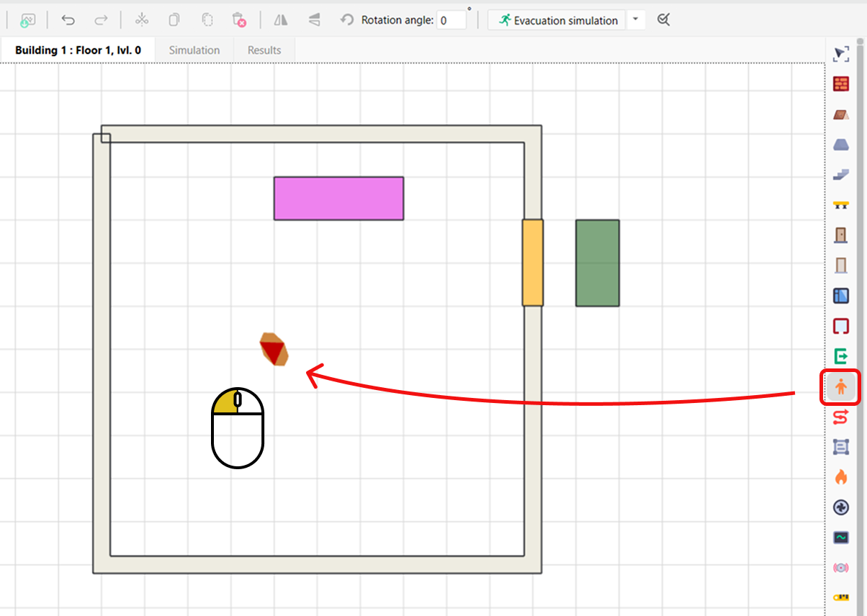This screenshot has height=616, width=867.
Task: Mirror the selection horizontally
Action: coord(280,20)
